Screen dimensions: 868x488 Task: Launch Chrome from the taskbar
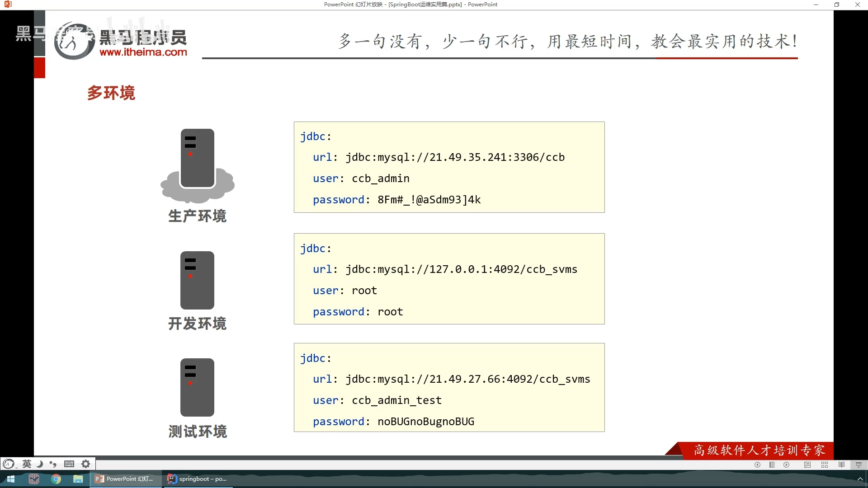56,479
